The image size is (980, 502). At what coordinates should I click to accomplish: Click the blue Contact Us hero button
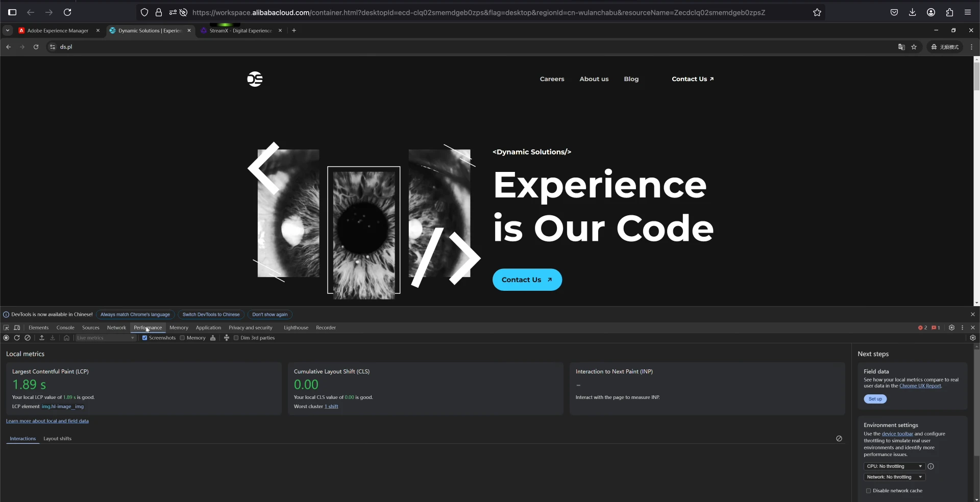click(x=527, y=280)
